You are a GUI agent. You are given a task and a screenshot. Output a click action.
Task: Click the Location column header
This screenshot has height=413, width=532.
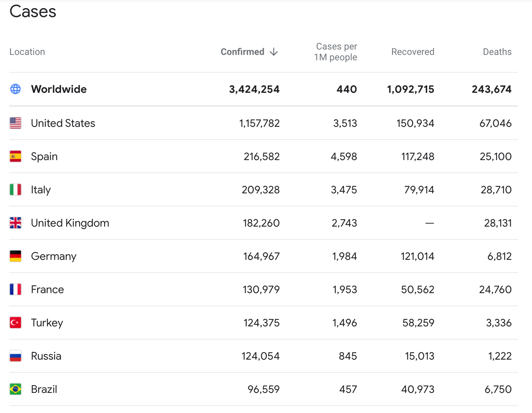[x=27, y=52]
